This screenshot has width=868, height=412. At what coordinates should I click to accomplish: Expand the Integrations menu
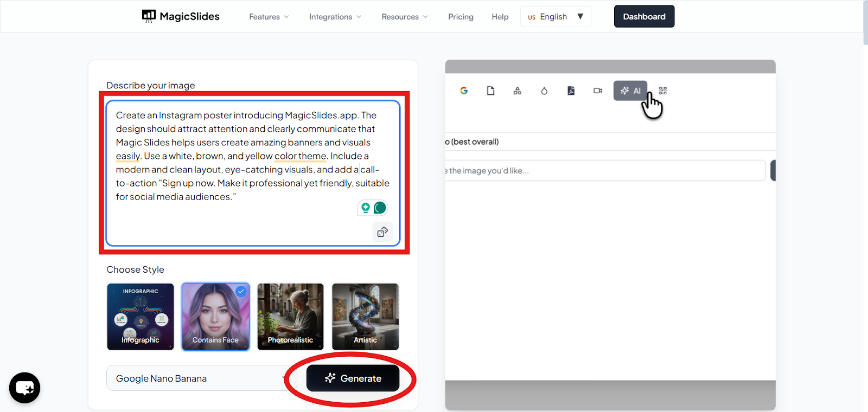click(x=335, y=17)
